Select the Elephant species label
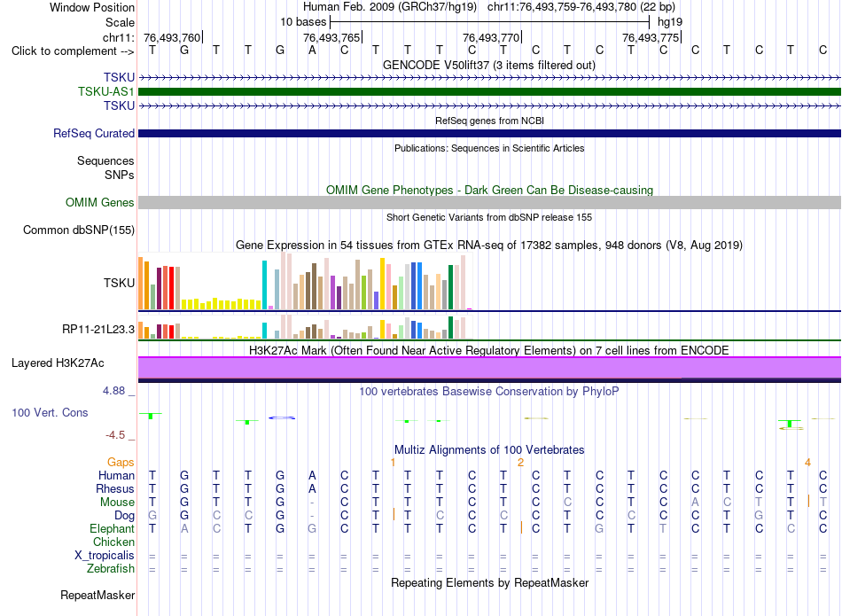Screen dimensions: 842x616 112,528
